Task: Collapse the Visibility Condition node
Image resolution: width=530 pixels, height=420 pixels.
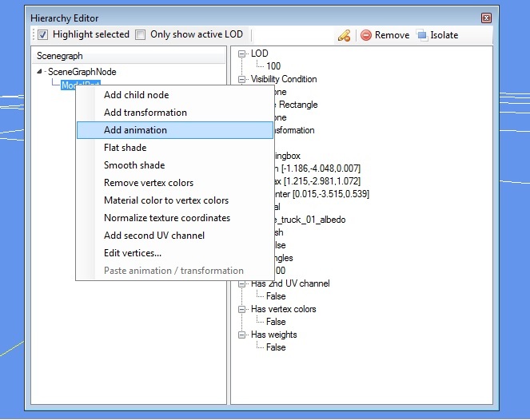Action: (x=241, y=79)
